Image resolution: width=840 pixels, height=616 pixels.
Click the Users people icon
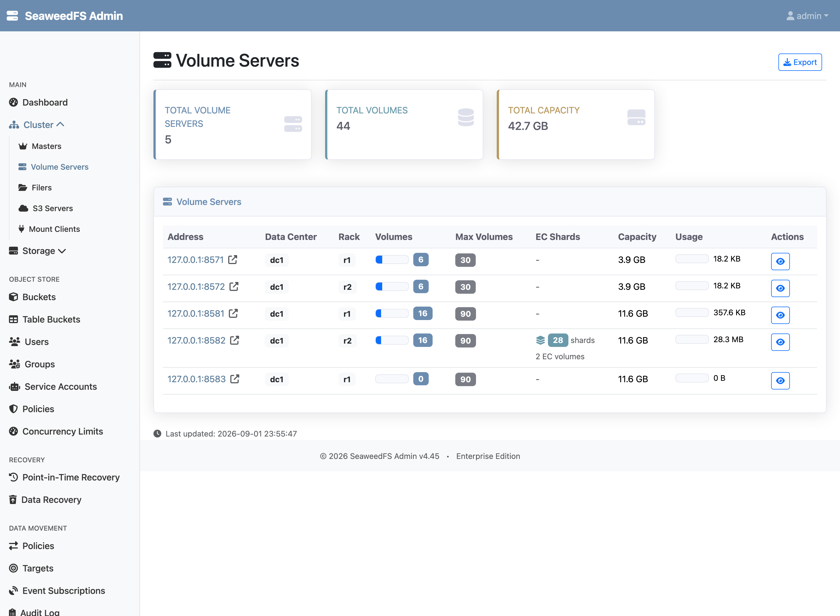click(15, 342)
